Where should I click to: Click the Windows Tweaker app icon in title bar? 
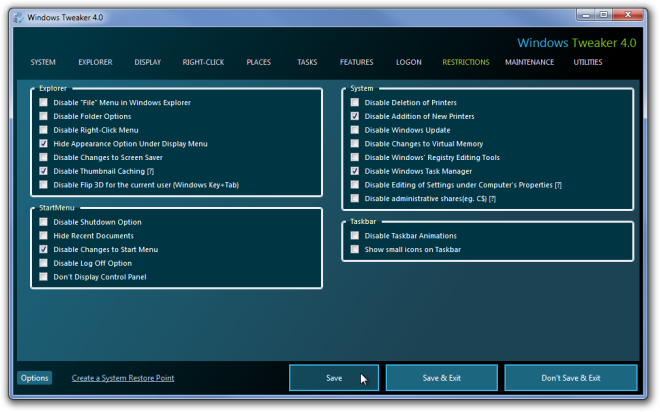click(x=19, y=17)
